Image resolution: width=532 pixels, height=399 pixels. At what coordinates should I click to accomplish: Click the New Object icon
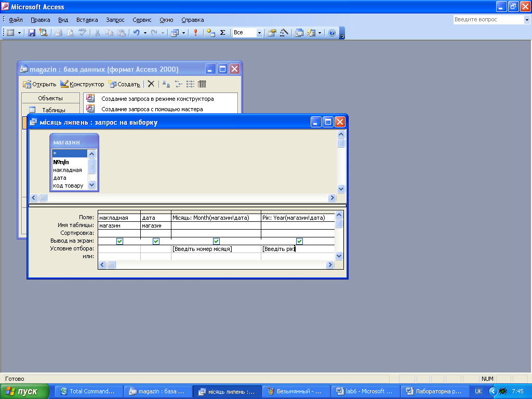311,33
